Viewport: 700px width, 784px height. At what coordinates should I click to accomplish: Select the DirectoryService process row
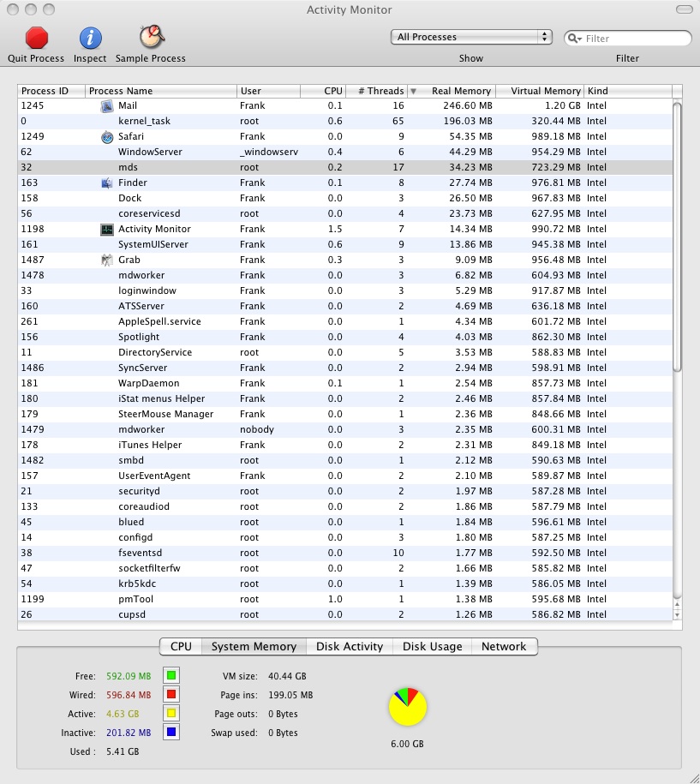click(345, 352)
